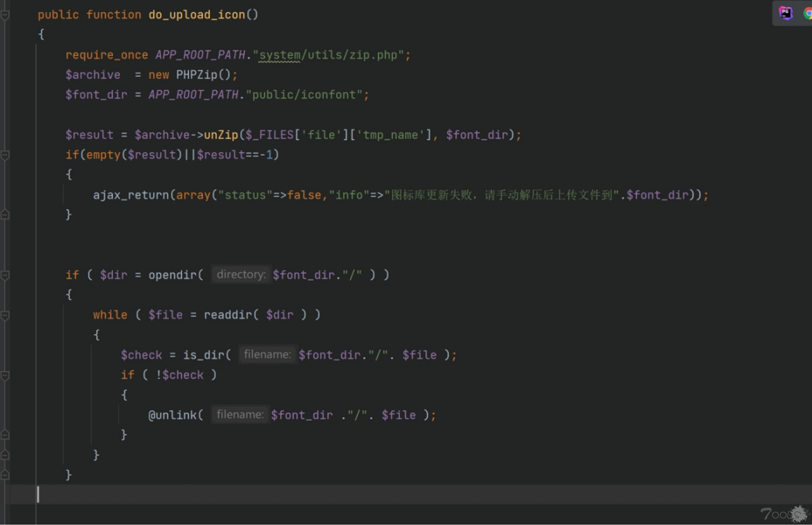812x525 pixels.
Task: Click the 'directory:' parameter hint in opendir
Action: tap(241, 274)
